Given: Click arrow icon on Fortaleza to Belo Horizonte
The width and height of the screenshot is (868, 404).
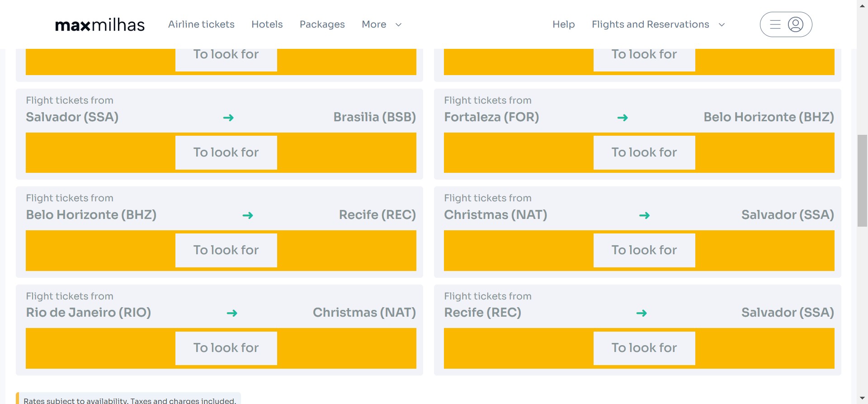Looking at the screenshot, I should coord(623,118).
